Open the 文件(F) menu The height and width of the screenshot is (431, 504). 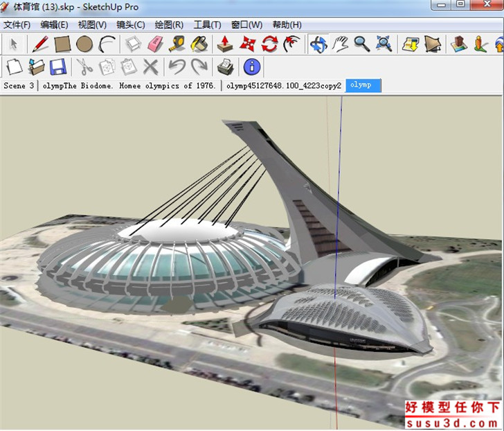pos(17,25)
